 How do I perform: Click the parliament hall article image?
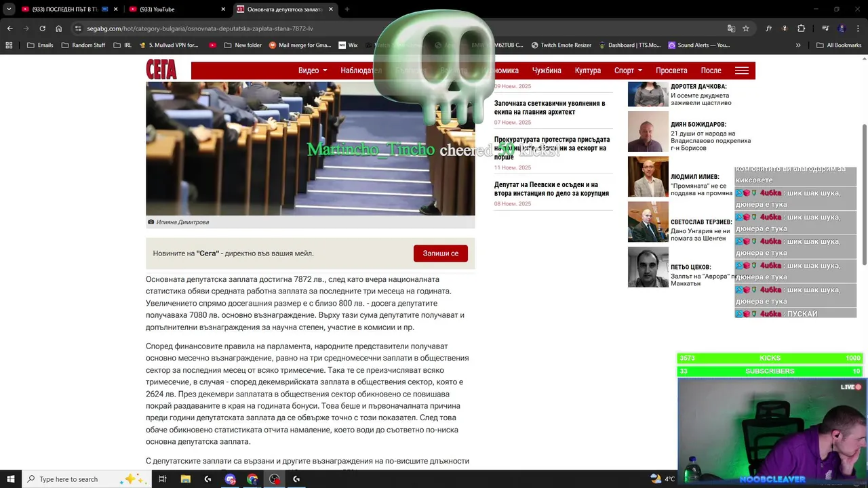tap(310, 148)
